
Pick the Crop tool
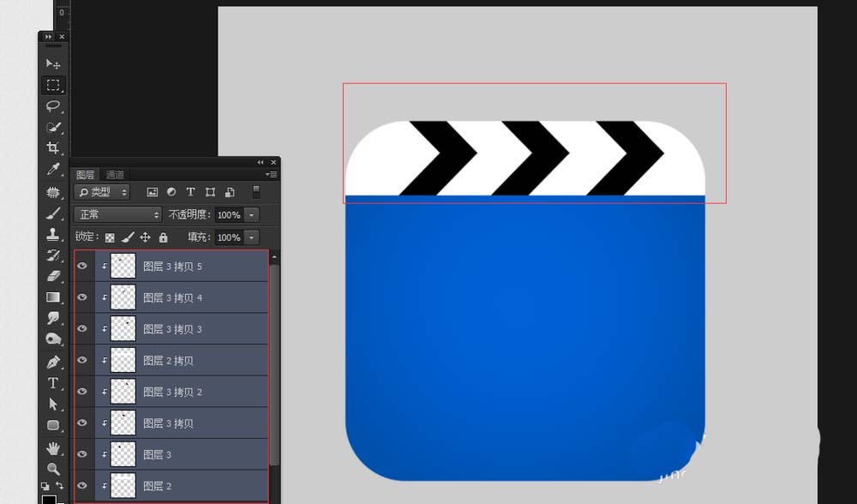(53, 148)
